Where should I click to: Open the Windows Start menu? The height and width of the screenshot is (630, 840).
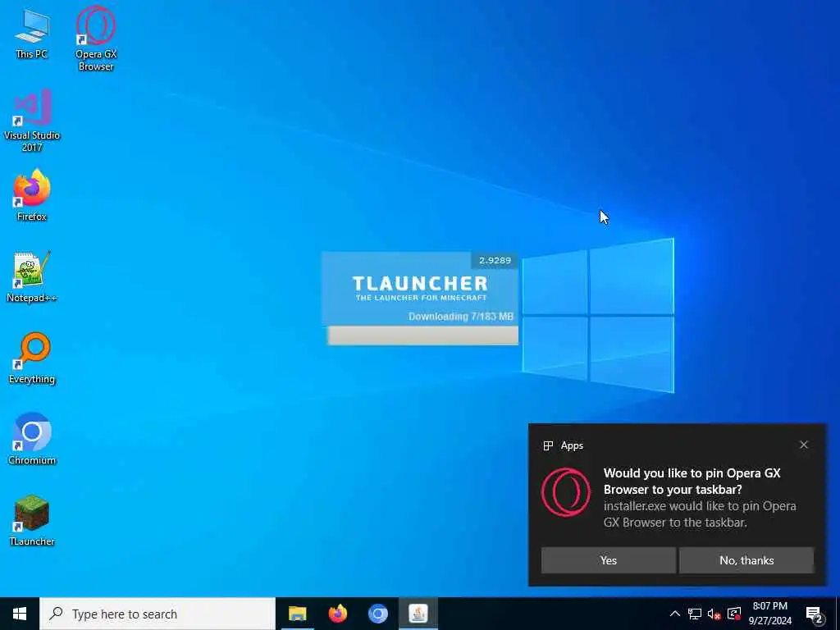pos(20,614)
